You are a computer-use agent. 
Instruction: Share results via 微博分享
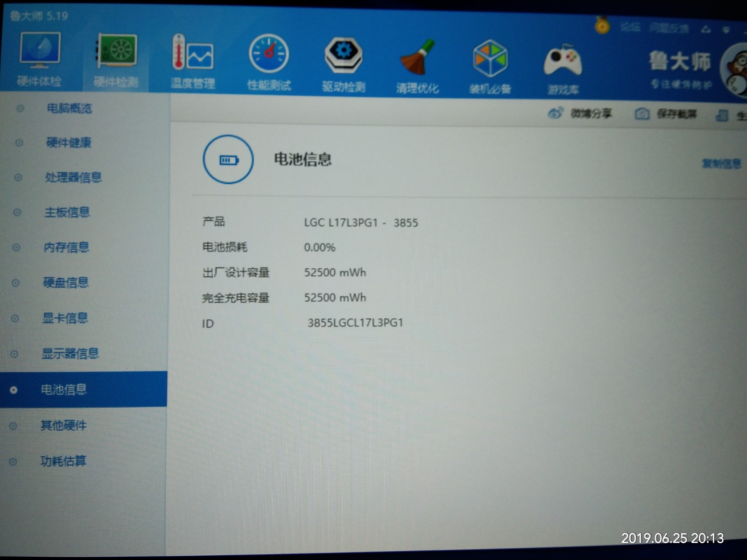click(580, 113)
